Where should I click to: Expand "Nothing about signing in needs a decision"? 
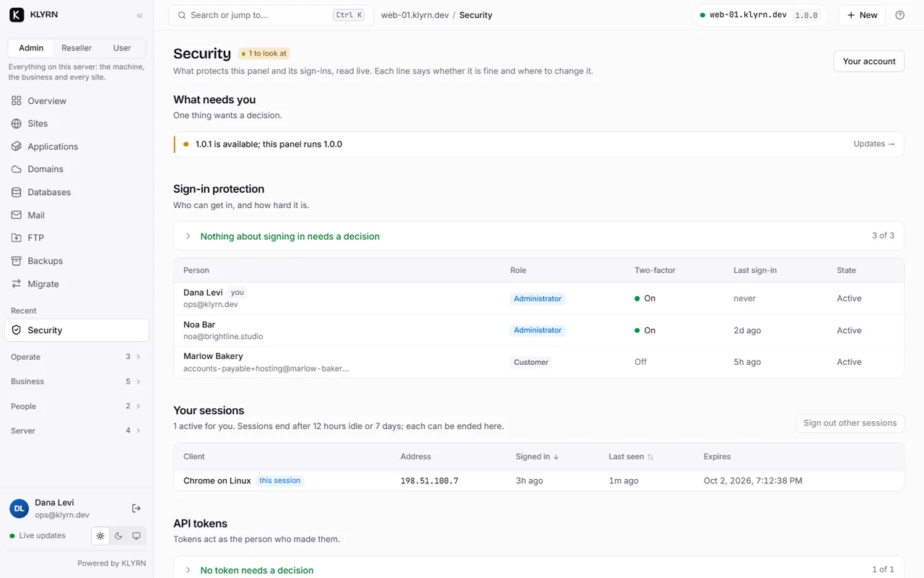539,236
